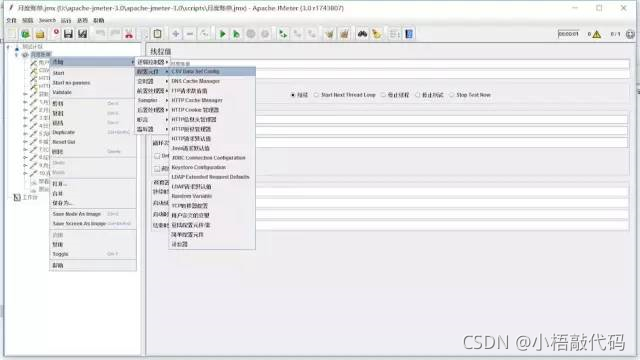The image size is (640, 360).
Task: Expand the 定时器 submenu
Action: pyautogui.click(x=152, y=81)
